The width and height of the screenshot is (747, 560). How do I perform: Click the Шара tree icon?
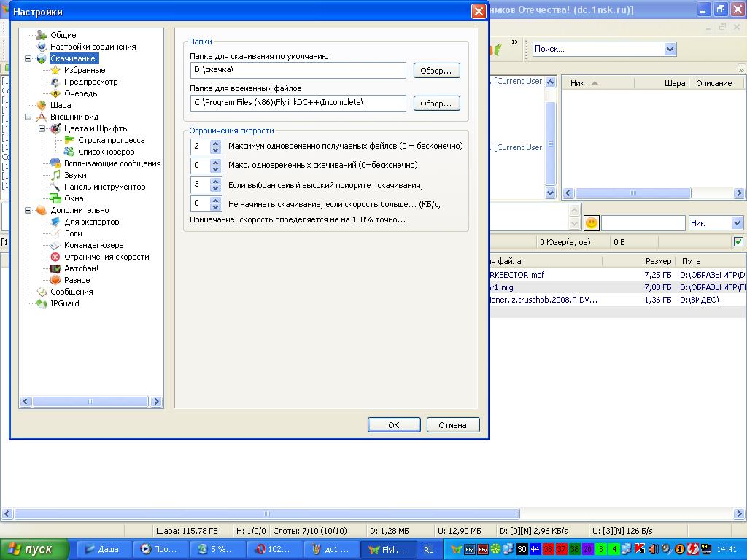tap(42, 105)
